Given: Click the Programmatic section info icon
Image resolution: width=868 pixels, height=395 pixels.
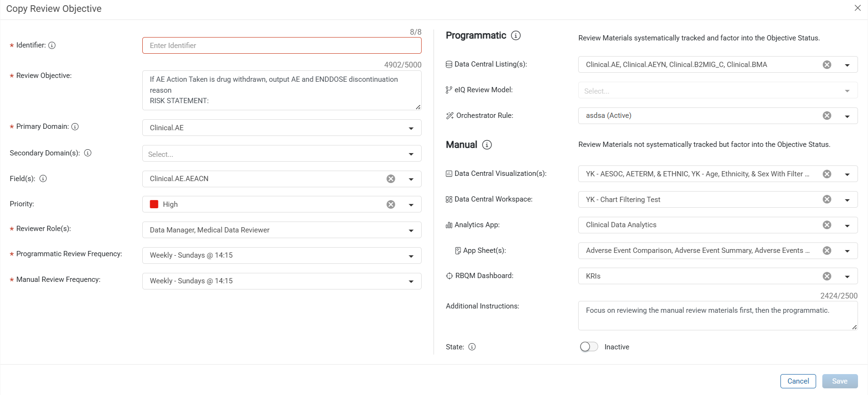Looking at the screenshot, I should 516,36.
